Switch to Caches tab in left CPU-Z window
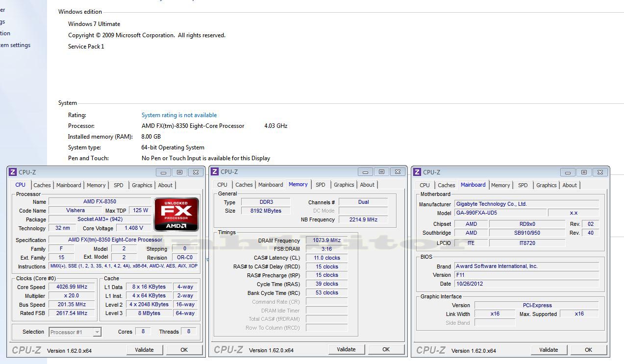 42,185
